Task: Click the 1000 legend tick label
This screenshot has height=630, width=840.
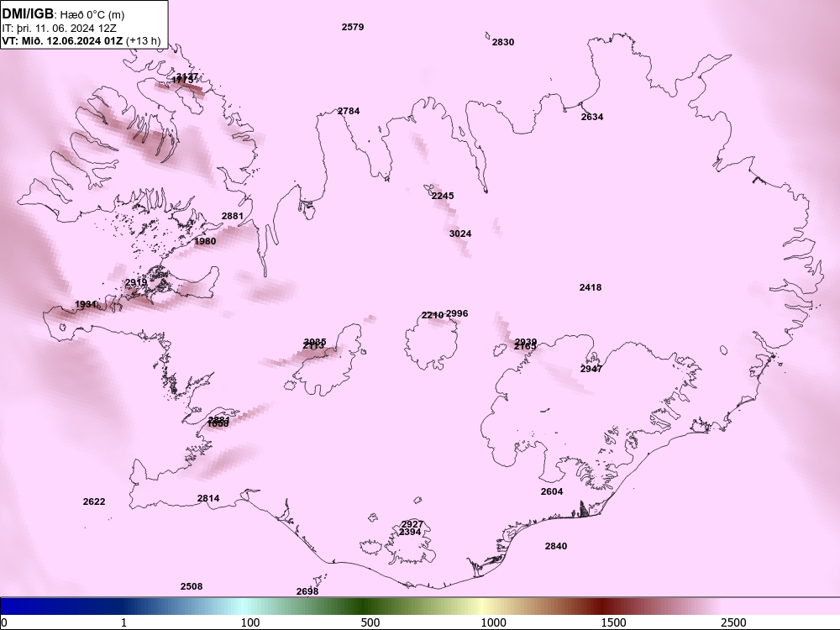Action: [493, 622]
